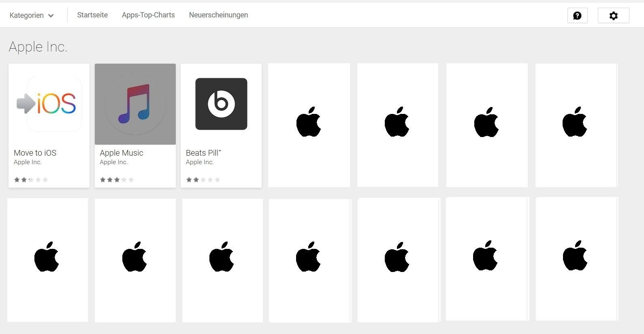The height and width of the screenshot is (334, 644).
Task: Click the last Apple logo tile in the bottom row
Action: [x=577, y=259]
